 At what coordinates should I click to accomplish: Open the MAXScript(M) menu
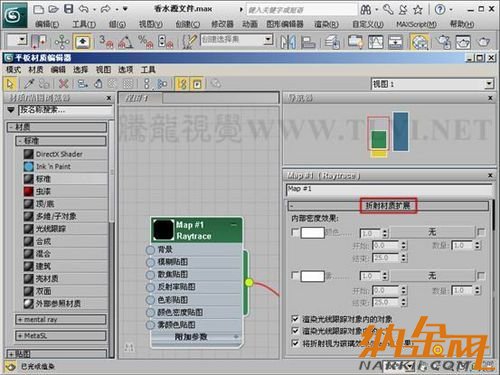point(416,24)
